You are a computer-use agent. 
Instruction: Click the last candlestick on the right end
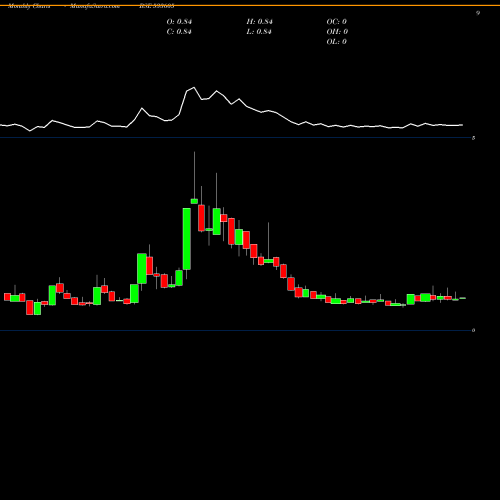463,298
